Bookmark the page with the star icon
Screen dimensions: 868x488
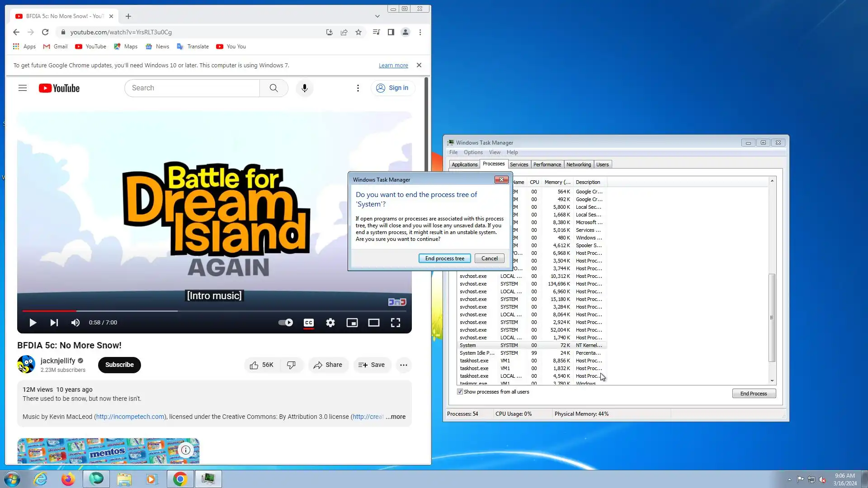point(359,32)
